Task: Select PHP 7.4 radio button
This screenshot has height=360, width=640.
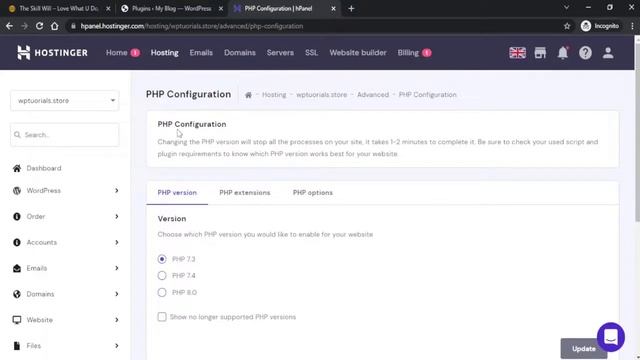Action: pos(162,276)
